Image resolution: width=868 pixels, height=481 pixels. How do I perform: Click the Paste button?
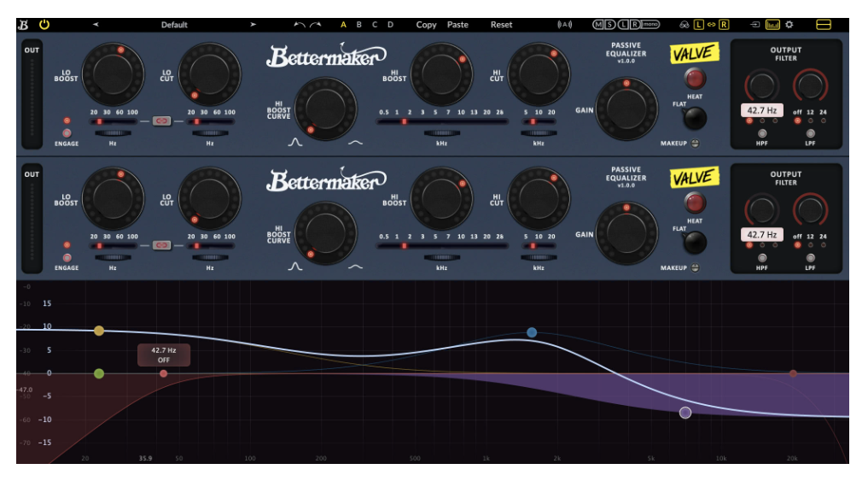(x=457, y=25)
